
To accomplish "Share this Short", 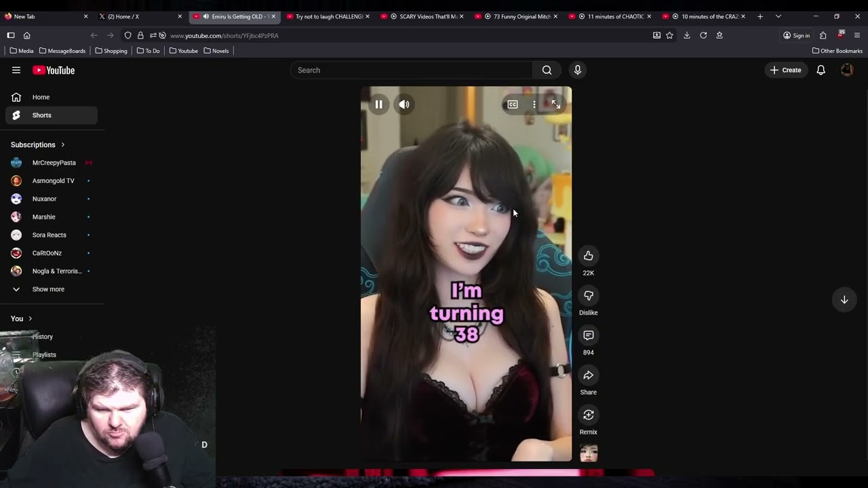I will click(x=589, y=375).
